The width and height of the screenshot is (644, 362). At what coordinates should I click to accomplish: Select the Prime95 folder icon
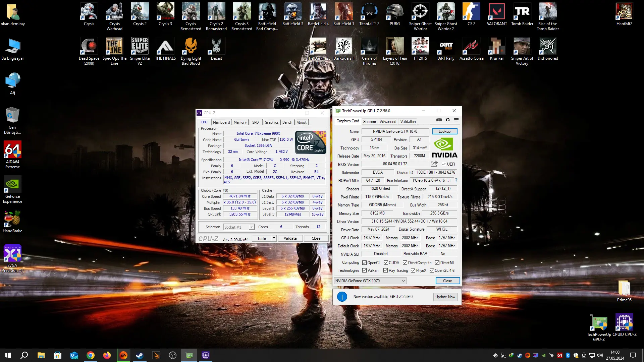tap(624, 291)
